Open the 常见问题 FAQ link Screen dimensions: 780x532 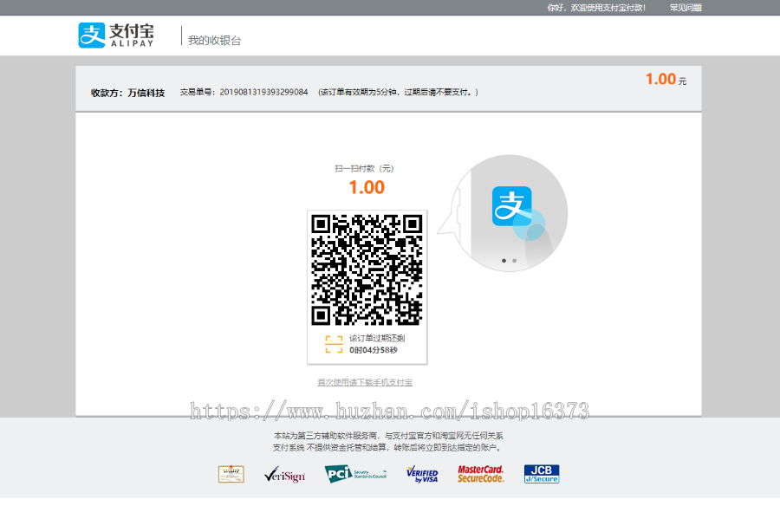coord(685,8)
